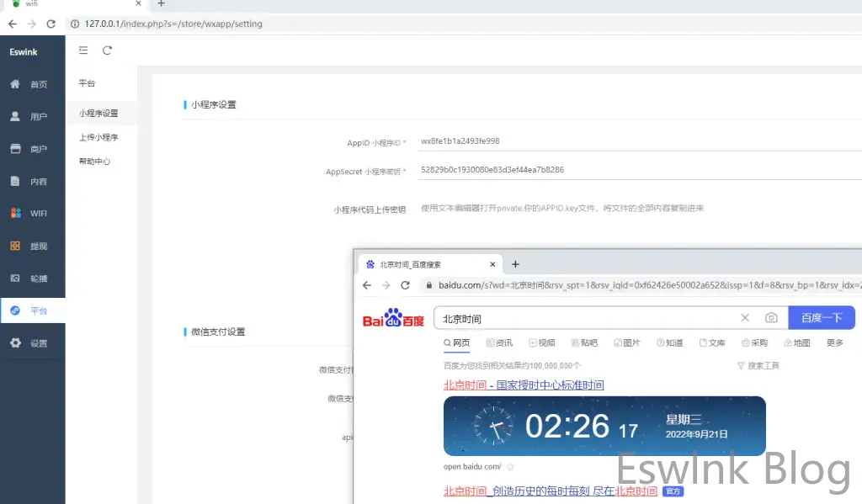
Task: Click Baidu camera image search icon
Action: [x=771, y=318]
